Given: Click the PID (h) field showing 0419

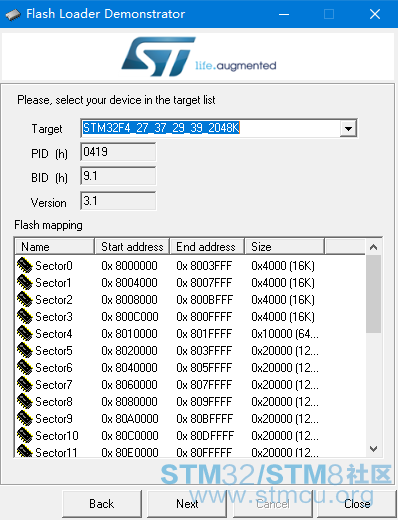Looking at the screenshot, I should [x=118, y=152].
